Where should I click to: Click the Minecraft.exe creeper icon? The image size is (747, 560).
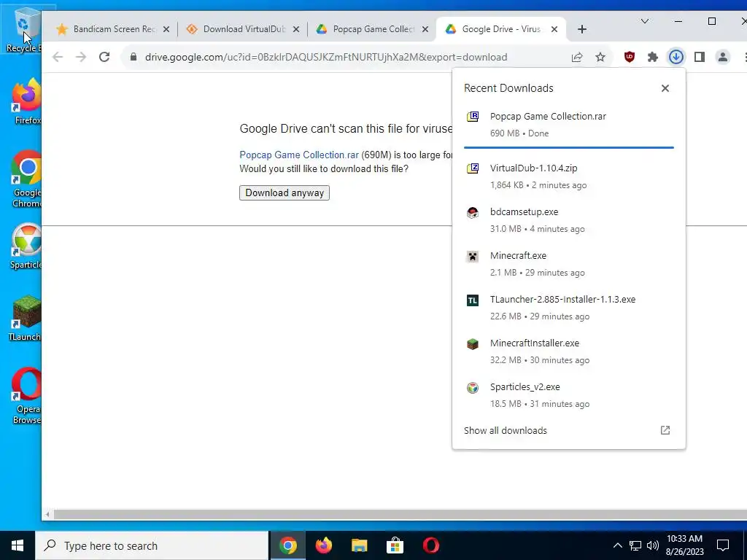click(473, 256)
